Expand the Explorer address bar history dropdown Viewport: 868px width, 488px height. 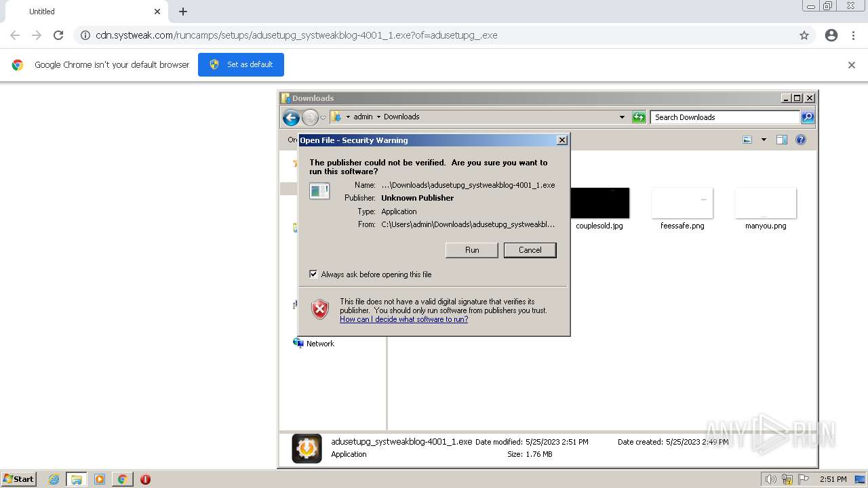click(x=622, y=117)
